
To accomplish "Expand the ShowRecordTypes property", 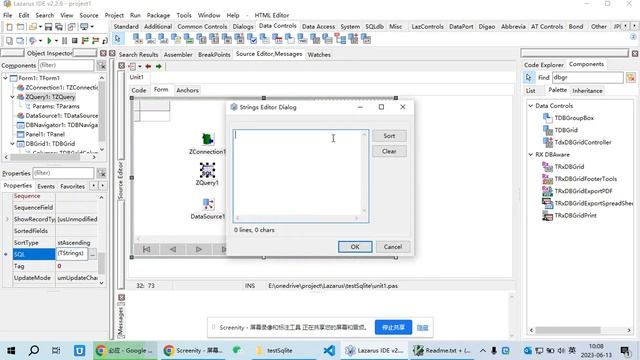I will tap(7, 219).
